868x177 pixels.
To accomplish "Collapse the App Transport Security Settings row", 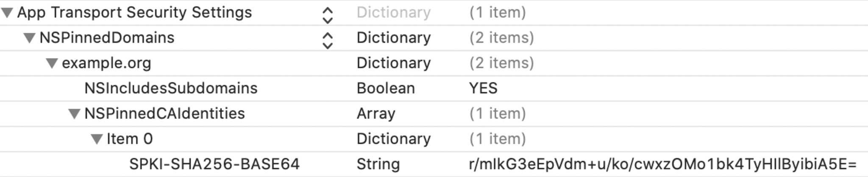I will coord(7,13).
